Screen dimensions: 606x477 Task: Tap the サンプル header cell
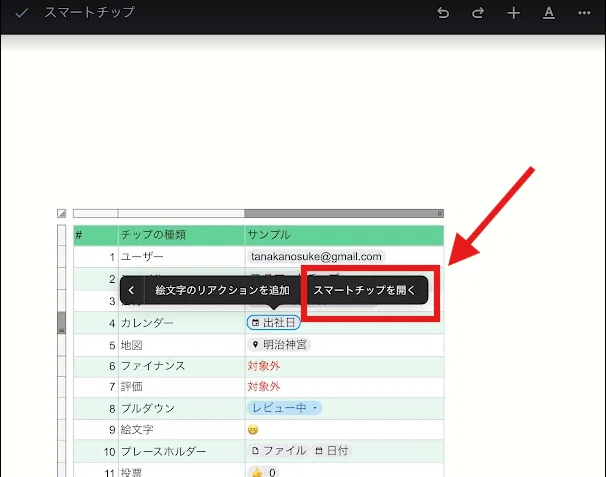pyautogui.click(x=344, y=235)
